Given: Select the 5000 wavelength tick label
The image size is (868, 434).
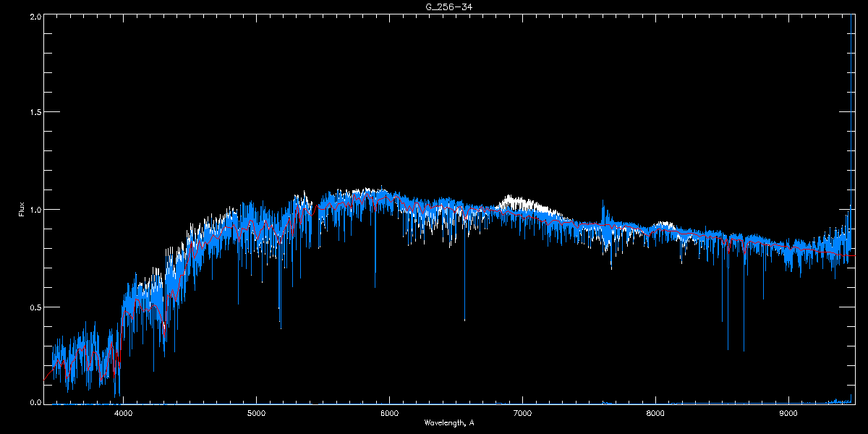Looking at the screenshot, I should (257, 413).
